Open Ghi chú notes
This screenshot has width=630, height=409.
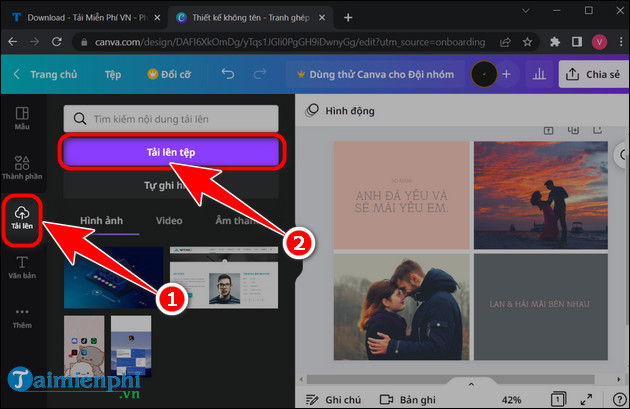point(333,400)
